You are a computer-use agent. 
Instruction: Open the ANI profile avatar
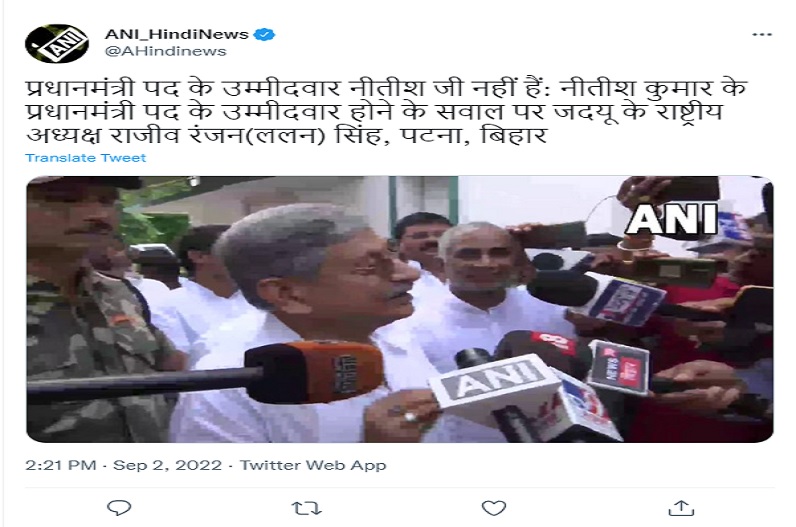click(56, 43)
